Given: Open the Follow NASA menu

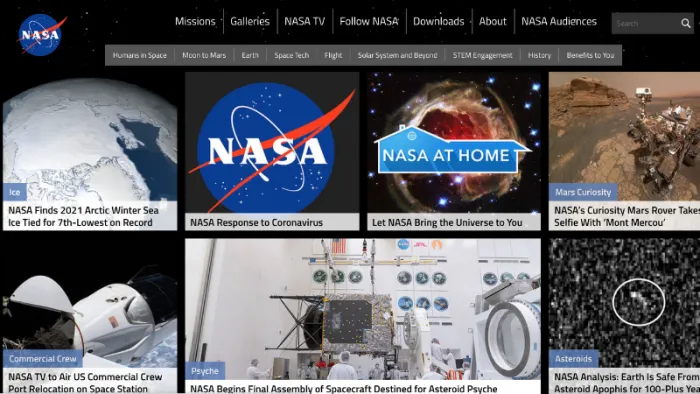Looking at the screenshot, I should pyautogui.click(x=369, y=21).
